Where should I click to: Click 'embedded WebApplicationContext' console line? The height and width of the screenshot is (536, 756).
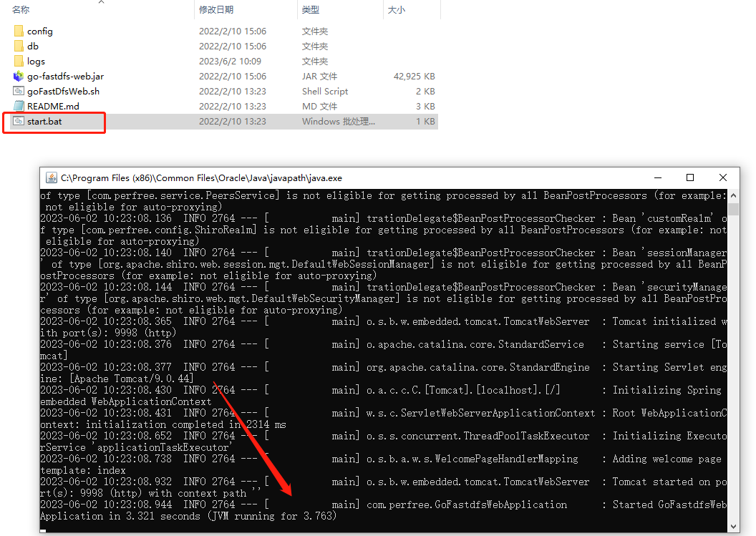tap(125, 401)
